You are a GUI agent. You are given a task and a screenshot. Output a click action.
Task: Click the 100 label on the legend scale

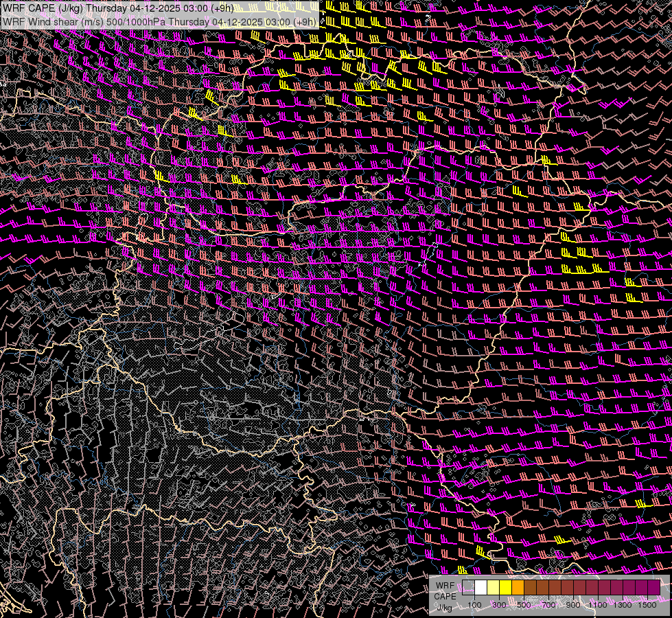(x=474, y=605)
